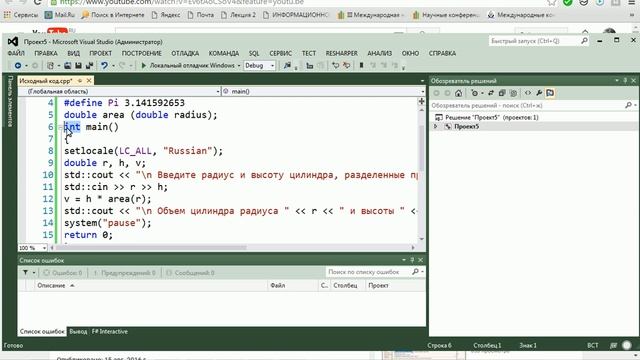Viewport: 640px width, 360px height.
Task: Click sync with active document icon
Action: click(491, 93)
